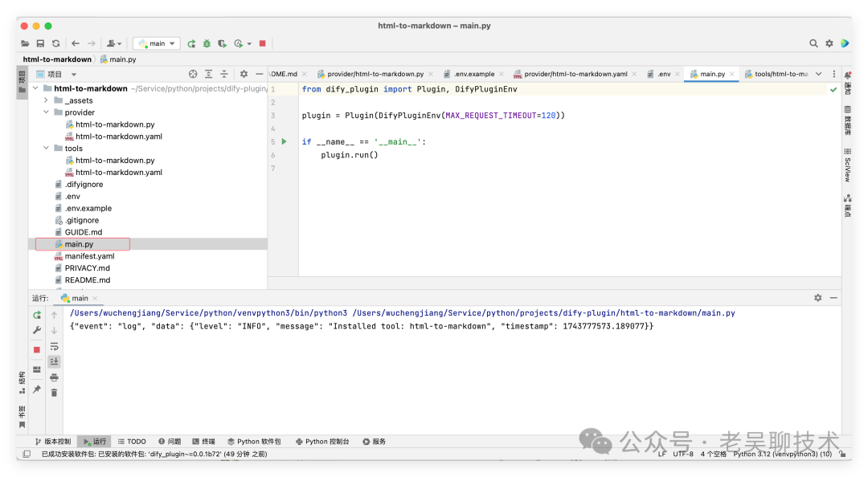Click Python 3.12 interpreter in status bar

point(782,454)
